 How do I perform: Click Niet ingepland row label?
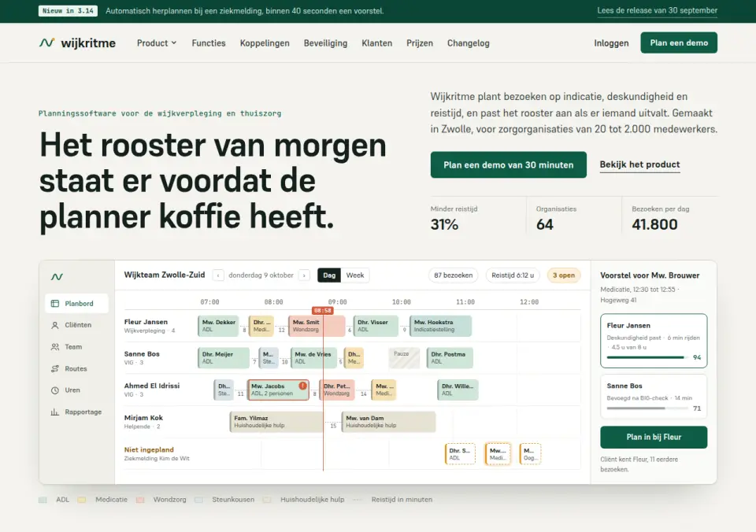(149, 449)
